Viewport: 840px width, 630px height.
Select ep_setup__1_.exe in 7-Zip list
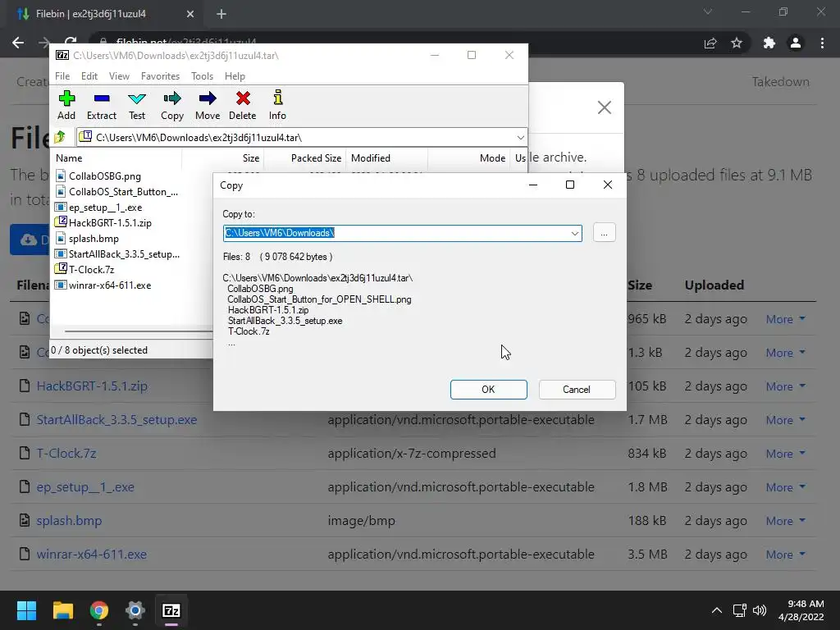point(105,208)
